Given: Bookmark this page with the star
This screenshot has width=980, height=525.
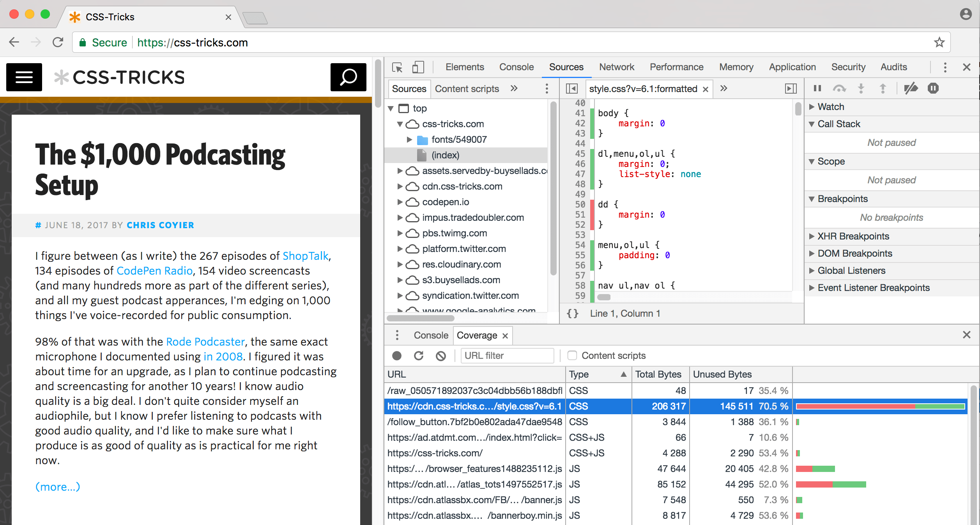Looking at the screenshot, I should click(939, 42).
